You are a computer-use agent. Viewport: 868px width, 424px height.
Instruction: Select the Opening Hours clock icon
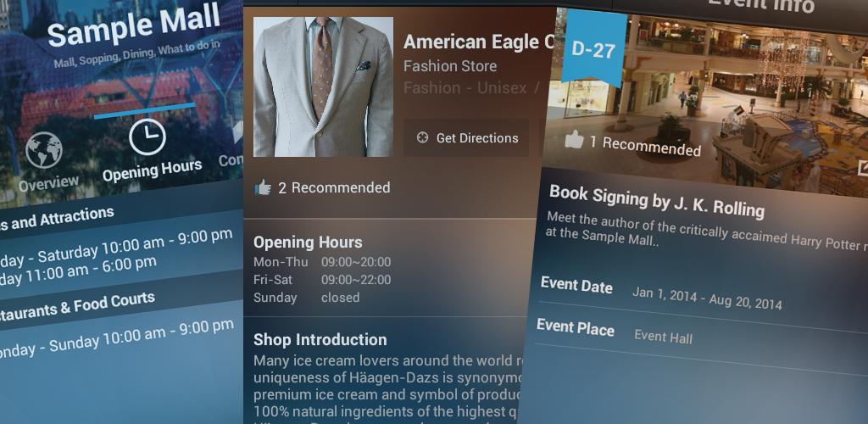click(147, 137)
